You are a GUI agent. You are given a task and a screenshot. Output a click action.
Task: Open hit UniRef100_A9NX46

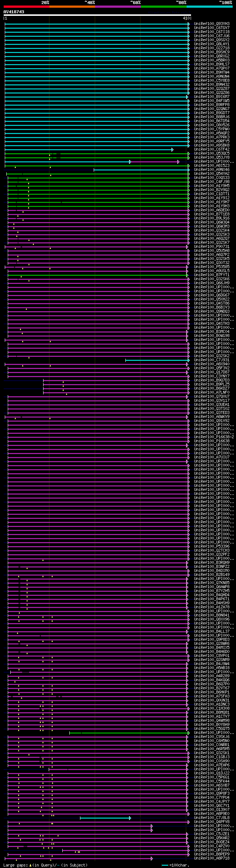coord(212,169)
